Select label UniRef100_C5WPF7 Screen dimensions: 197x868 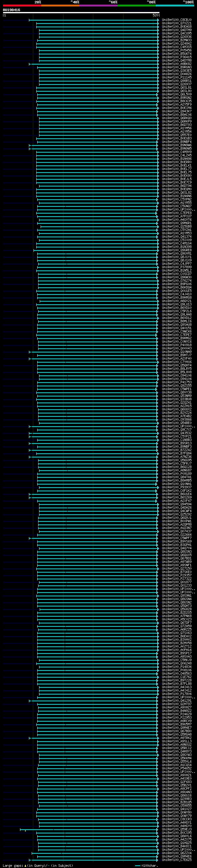tap(177, 538)
